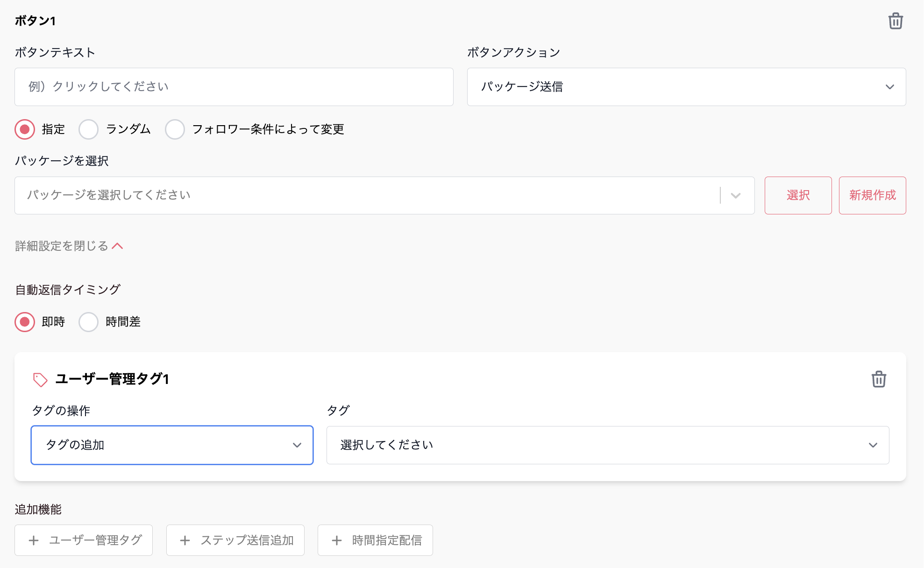Delete ユーザー管理タグ1 with its trash icon

pos(879,379)
